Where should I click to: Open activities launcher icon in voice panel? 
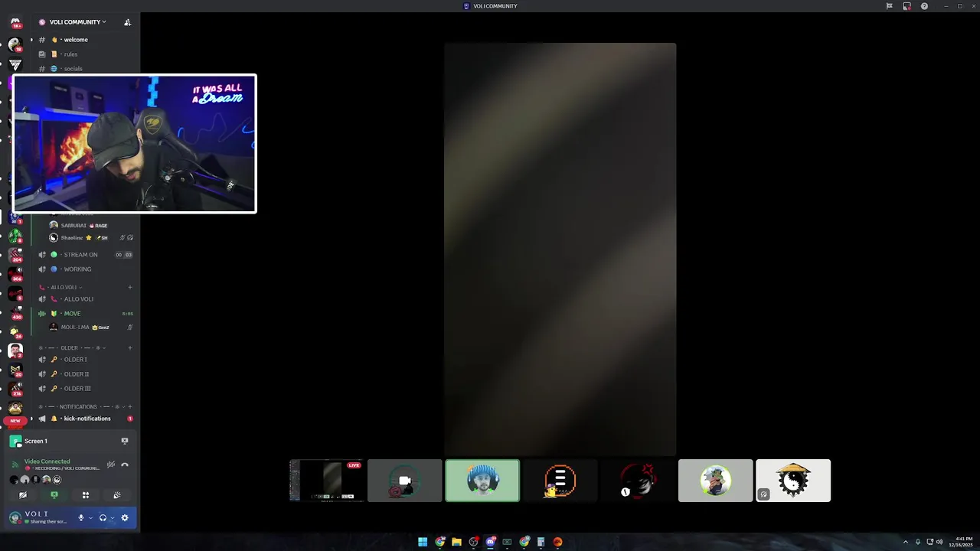pos(86,495)
